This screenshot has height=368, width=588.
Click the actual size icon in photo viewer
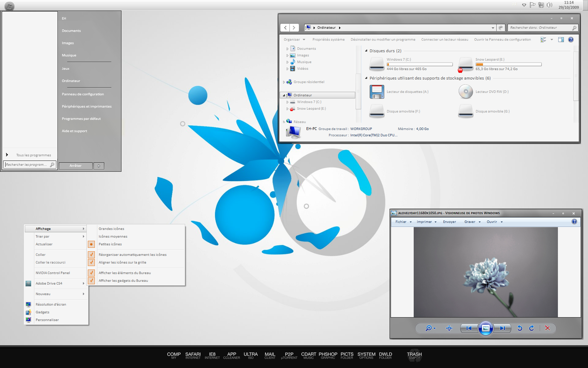pos(449,328)
